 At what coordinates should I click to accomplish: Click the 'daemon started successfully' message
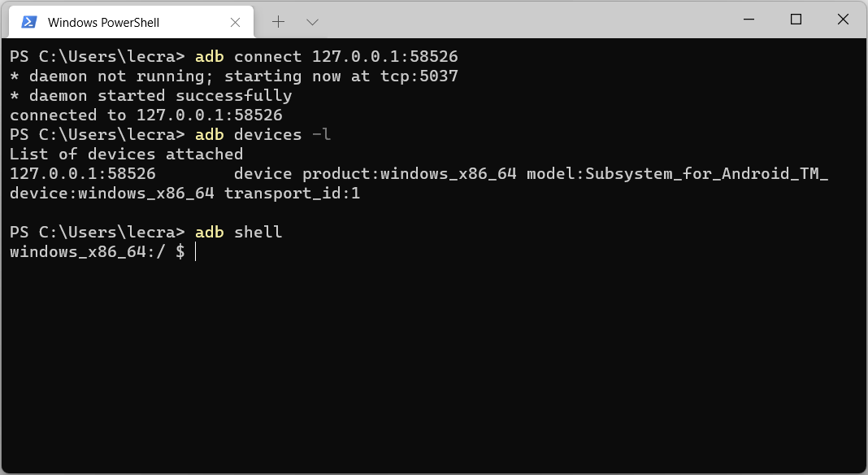pyautogui.click(x=161, y=96)
